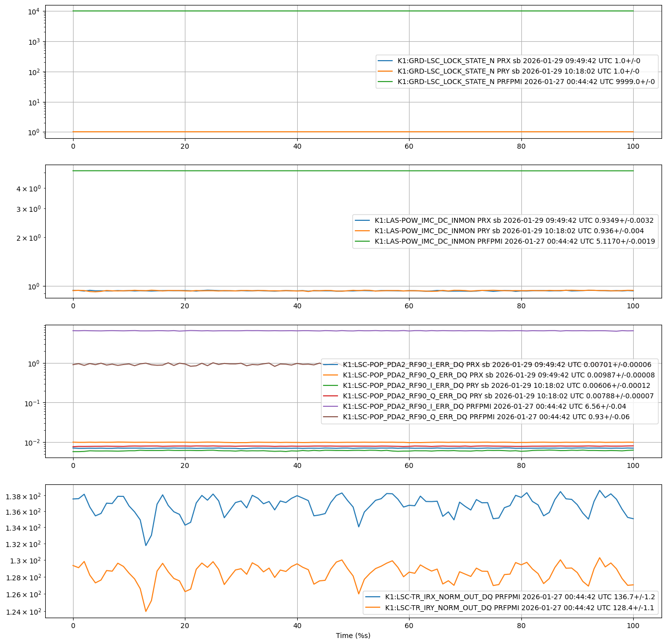
Task: Click the blue swatch in IMC_DC_INMON legend
Action: 363,220
